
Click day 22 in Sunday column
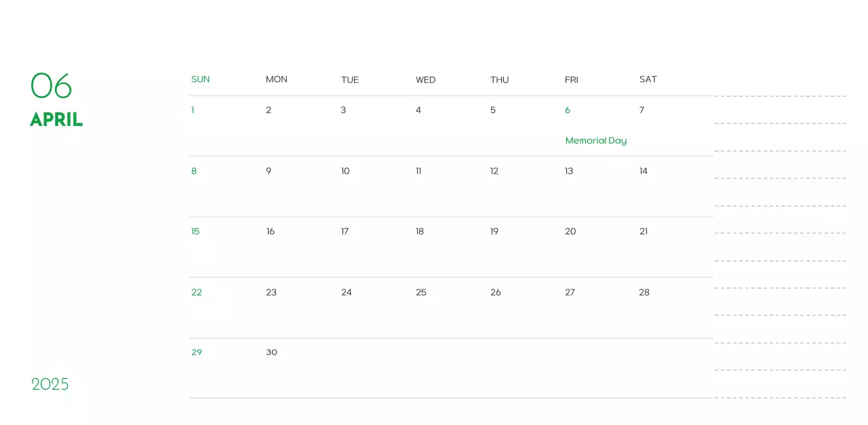click(197, 292)
